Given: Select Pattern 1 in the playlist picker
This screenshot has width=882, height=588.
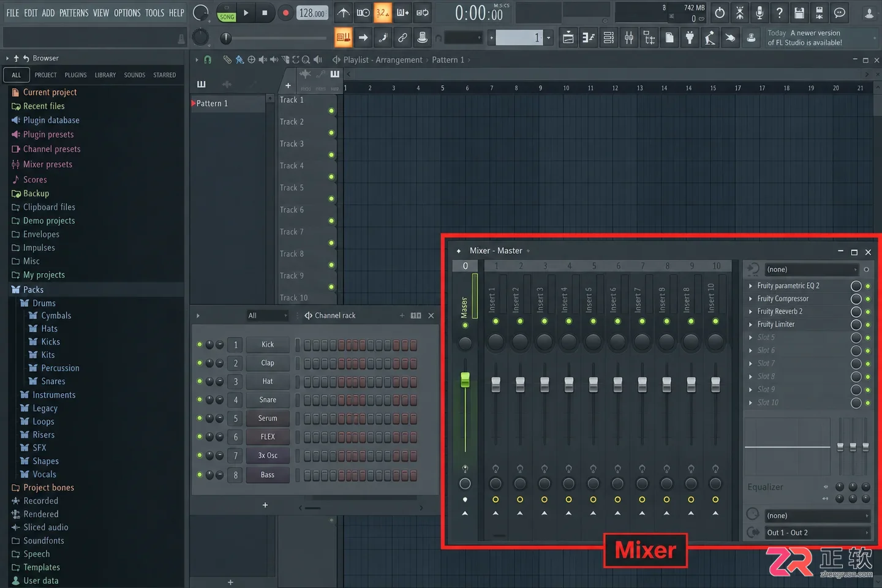Looking at the screenshot, I should (x=228, y=104).
